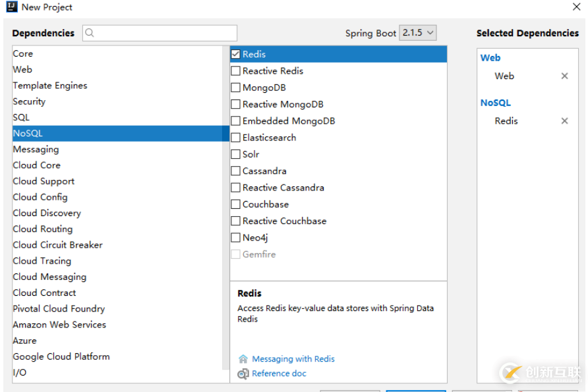Click the Reference doc icon
Viewport: 588px width, 392px height.
243,374
